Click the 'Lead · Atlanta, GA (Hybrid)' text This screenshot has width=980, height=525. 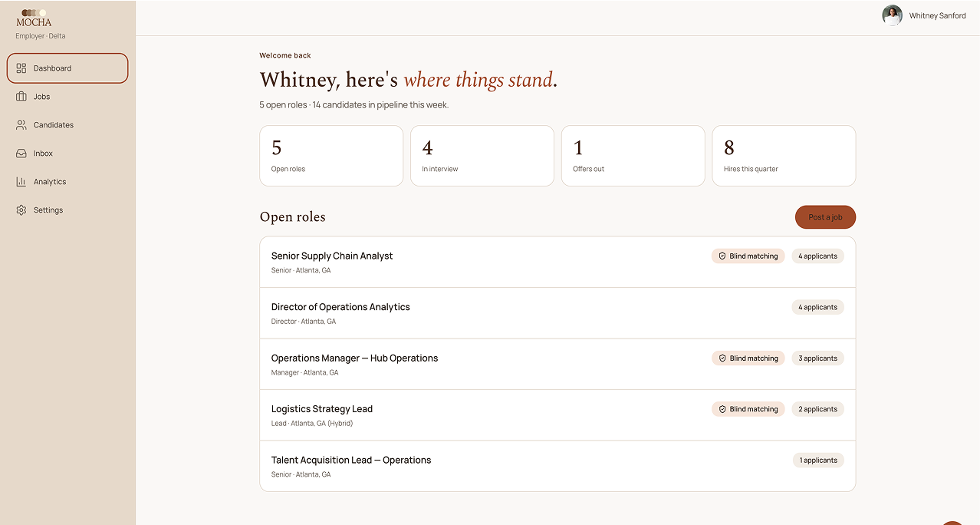pos(312,423)
